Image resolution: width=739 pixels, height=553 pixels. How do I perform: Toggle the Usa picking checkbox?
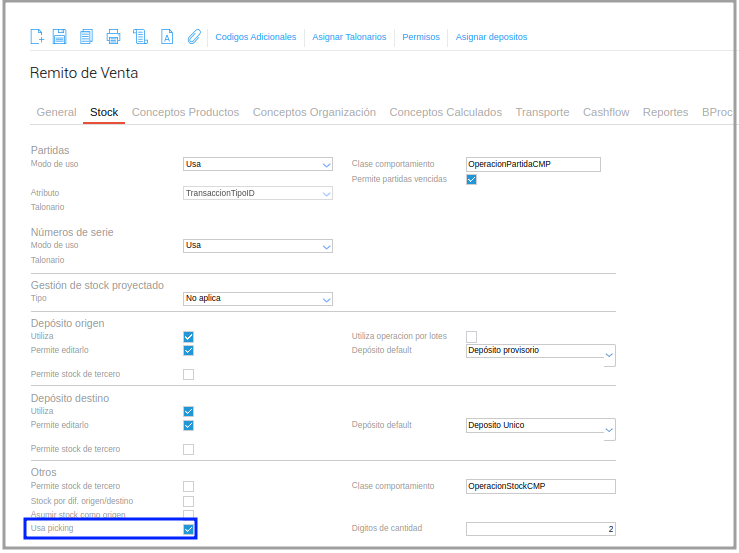189,529
